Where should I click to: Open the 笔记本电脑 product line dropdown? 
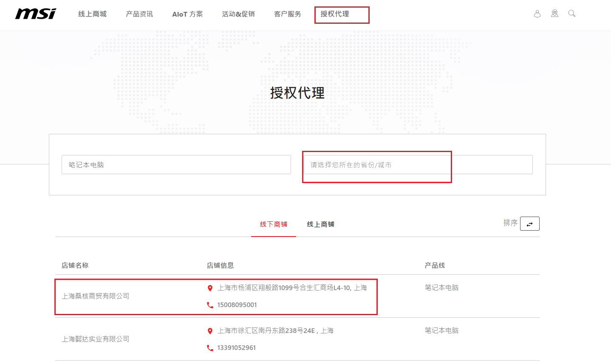click(x=176, y=165)
